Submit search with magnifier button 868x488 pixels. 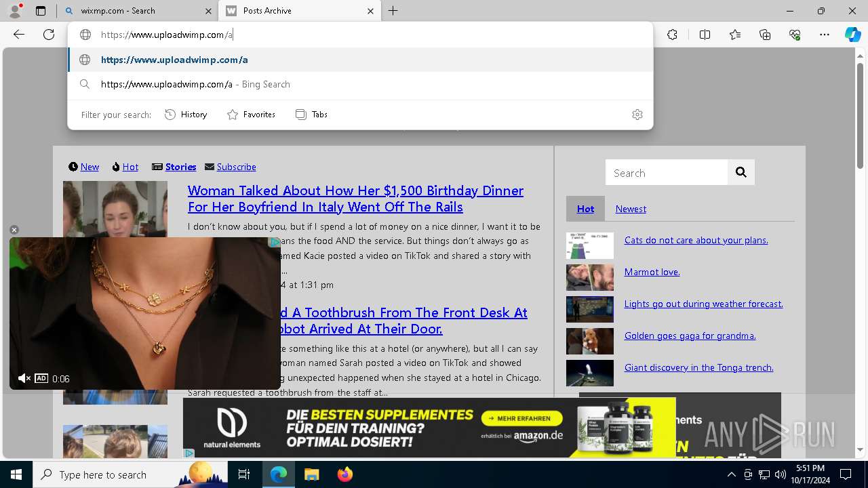tap(741, 173)
